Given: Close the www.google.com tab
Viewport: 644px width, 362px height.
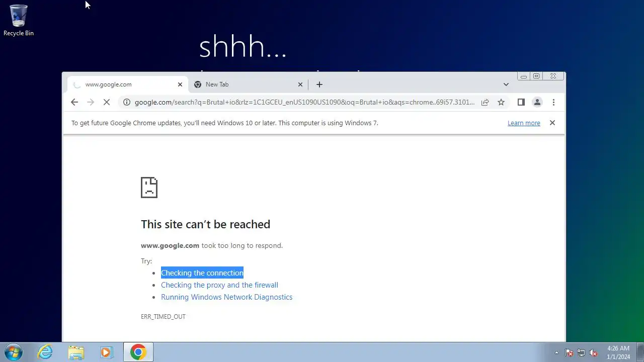Looking at the screenshot, I should [180, 84].
